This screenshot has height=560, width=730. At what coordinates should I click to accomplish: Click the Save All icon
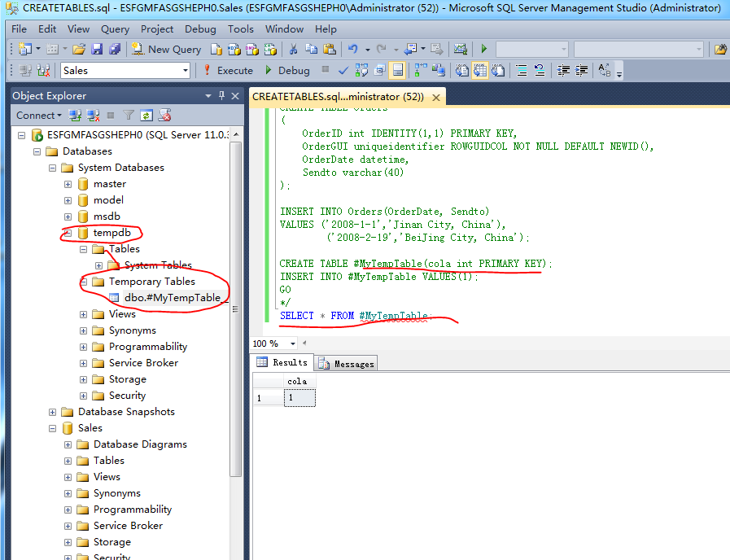click(x=115, y=49)
